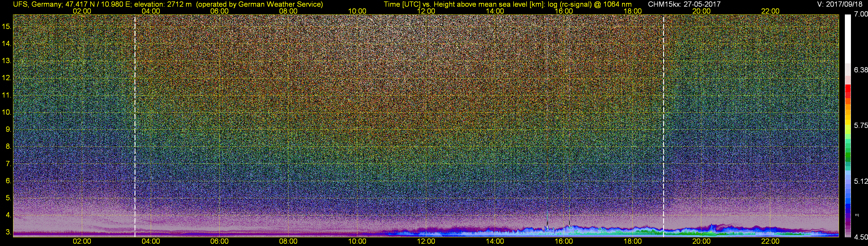The width and height of the screenshot is (868, 246).
Task: Click the 6.38 colorbar scale value
Action: click(861, 70)
